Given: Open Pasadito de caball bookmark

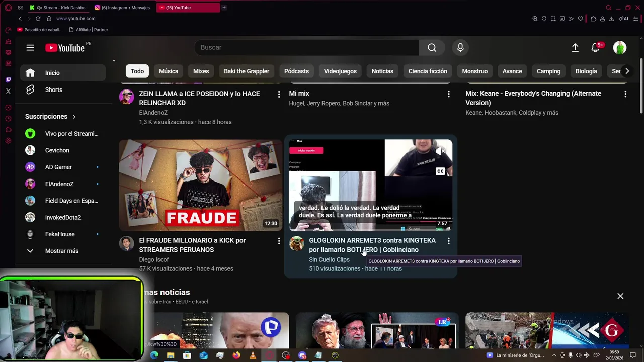Looking at the screenshot, I should (x=40, y=30).
